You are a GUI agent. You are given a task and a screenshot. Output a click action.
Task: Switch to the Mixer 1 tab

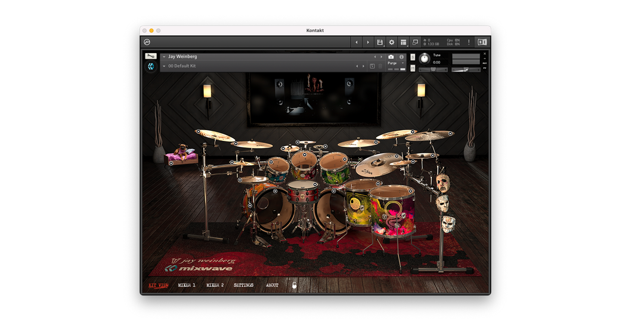pyautogui.click(x=187, y=285)
